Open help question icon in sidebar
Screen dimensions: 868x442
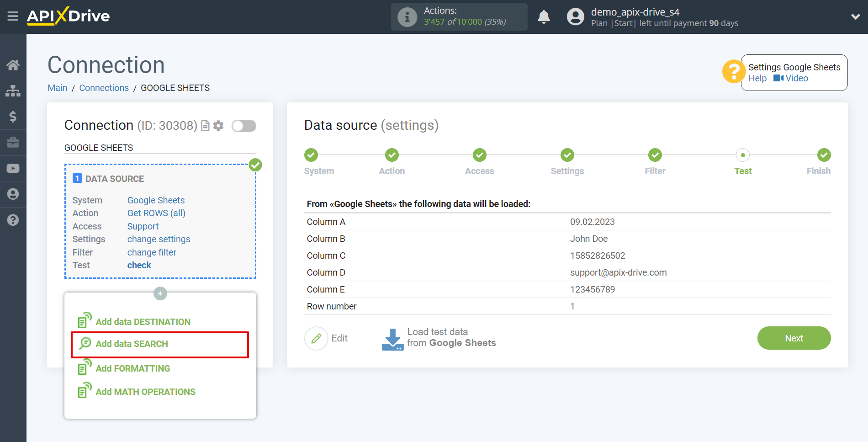tap(13, 220)
